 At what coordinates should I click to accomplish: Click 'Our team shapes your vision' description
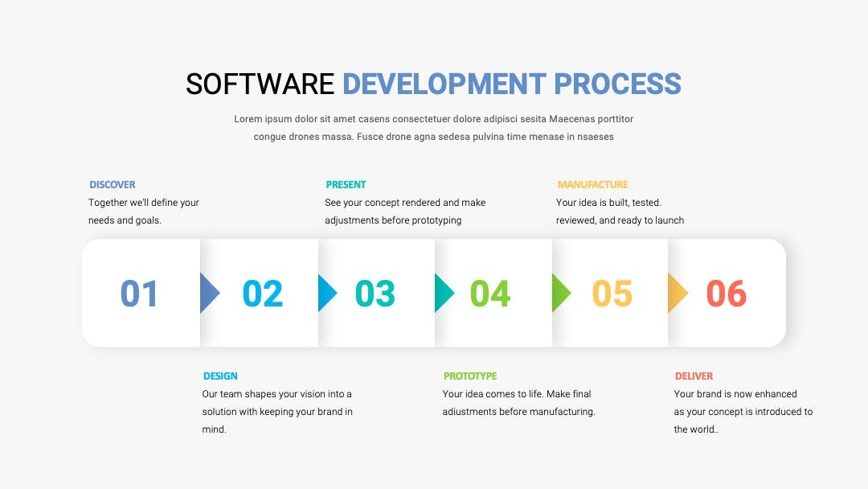[x=277, y=412]
